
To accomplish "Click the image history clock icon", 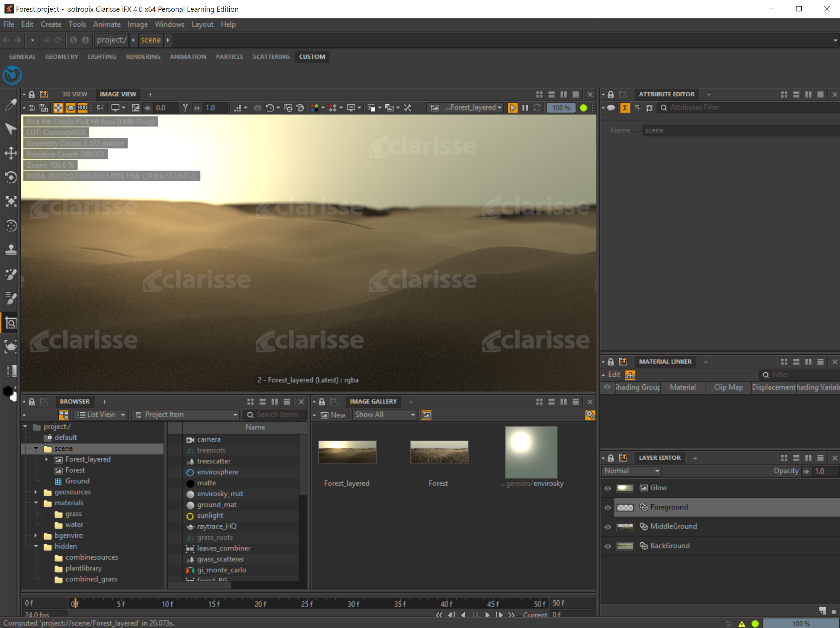I will [270, 108].
